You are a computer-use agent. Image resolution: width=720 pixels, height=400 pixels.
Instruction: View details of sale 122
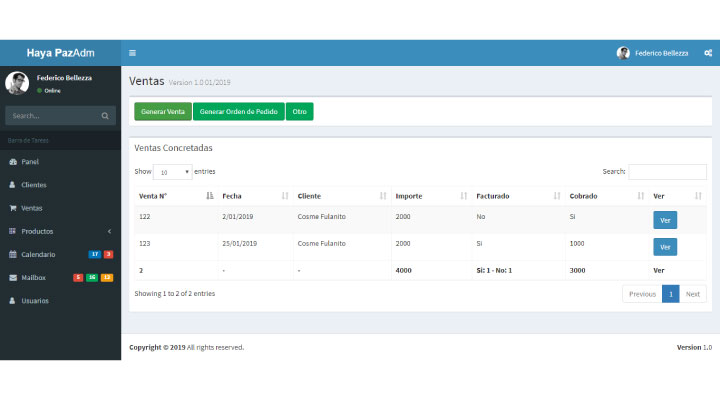664,220
